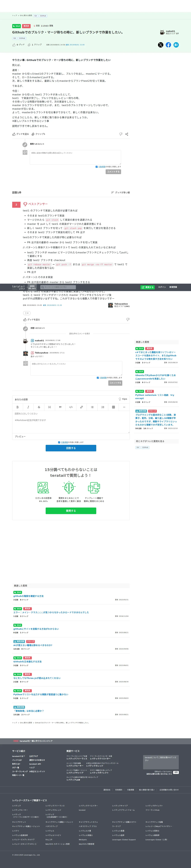This screenshot has height=868, width=191.
Task: Click ログイン in the sticky header
Action: point(162,287)
